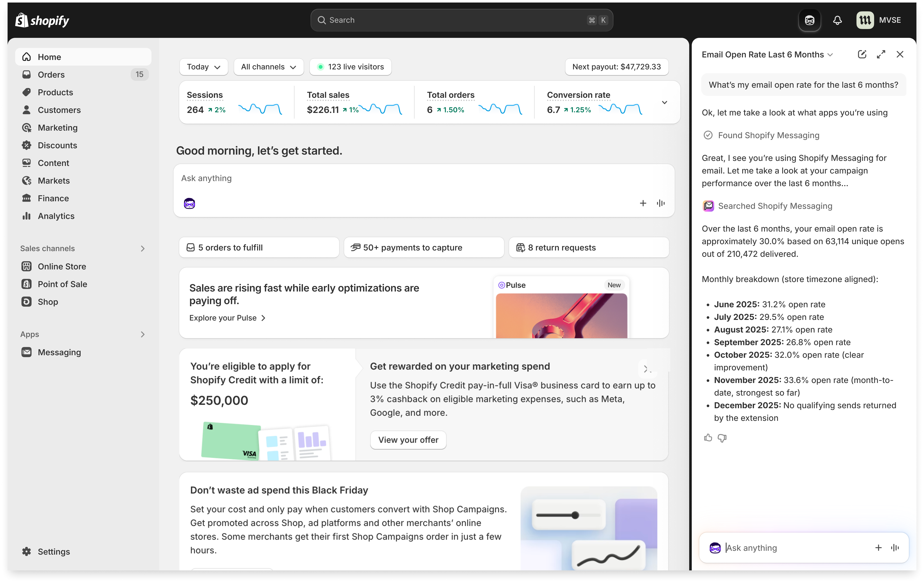The image size is (924, 583).
Task: Click the Sidekick avatar in chat input
Action: tap(715, 548)
